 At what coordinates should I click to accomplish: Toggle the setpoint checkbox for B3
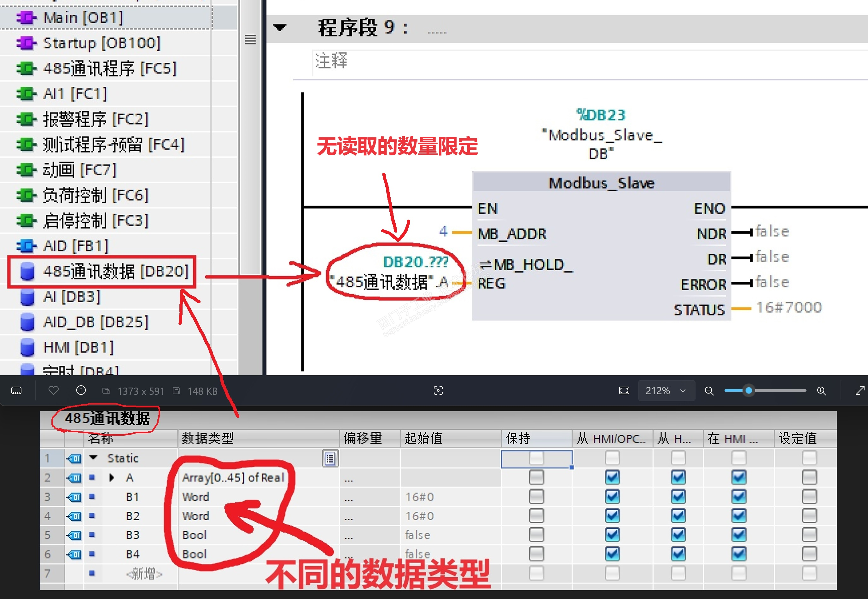pos(809,535)
